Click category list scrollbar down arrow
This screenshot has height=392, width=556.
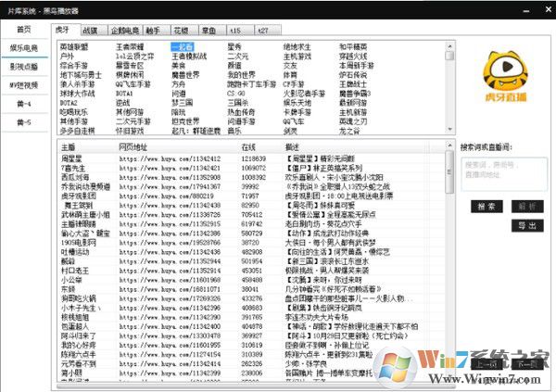[x=449, y=130]
